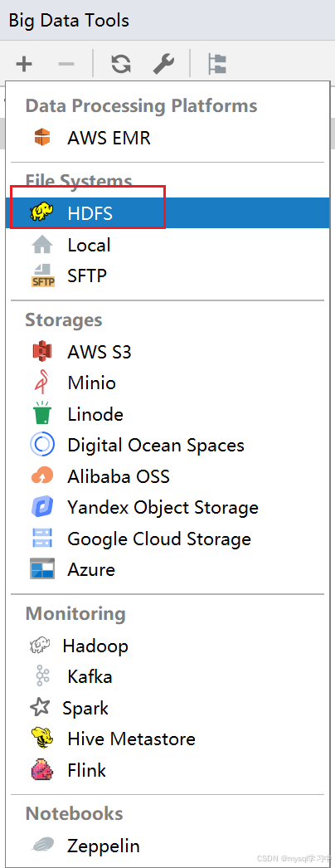Click the AWS S3 storage icon
The height and width of the screenshot is (868, 335).
coord(42,352)
